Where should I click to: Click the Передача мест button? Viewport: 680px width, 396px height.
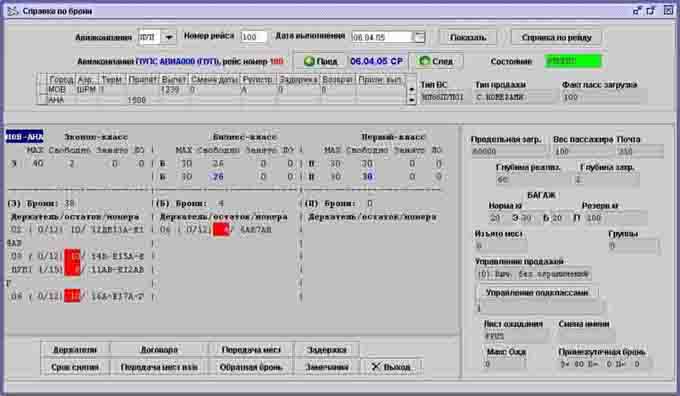tap(251, 350)
